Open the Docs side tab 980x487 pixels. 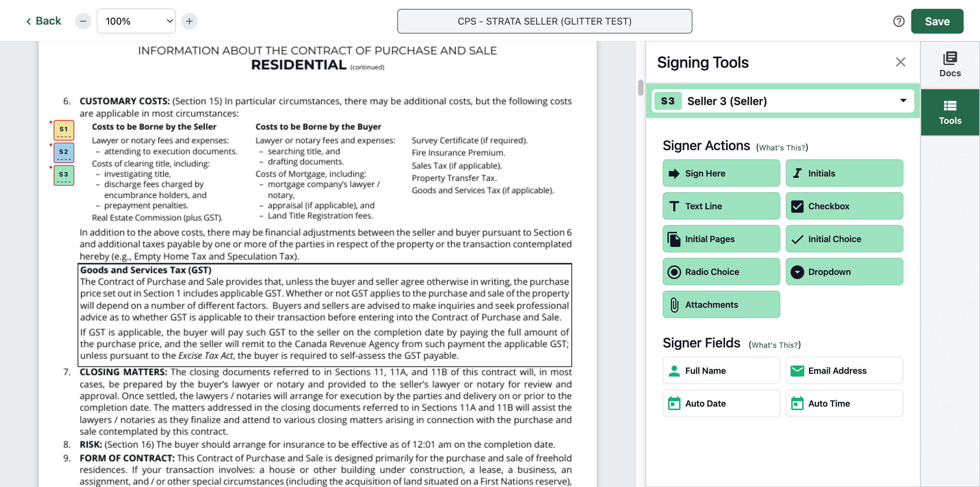pyautogui.click(x=950, y=65)
